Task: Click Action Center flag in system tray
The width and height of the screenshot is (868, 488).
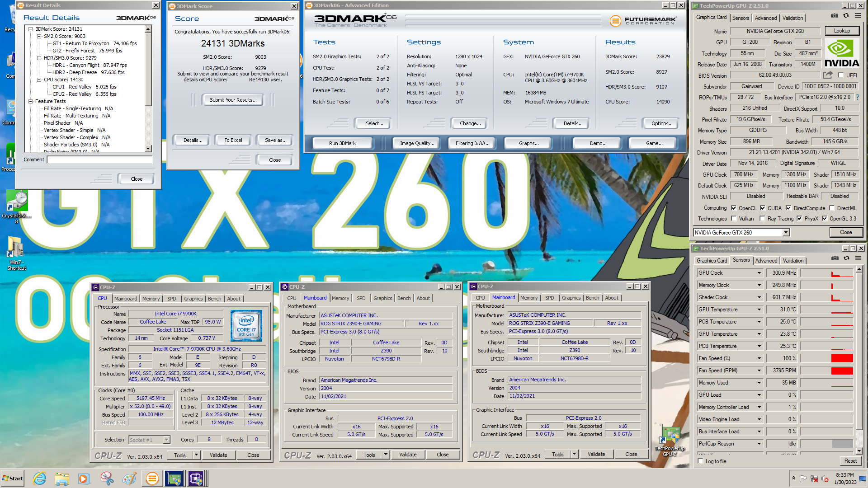Action: point(803,479)
